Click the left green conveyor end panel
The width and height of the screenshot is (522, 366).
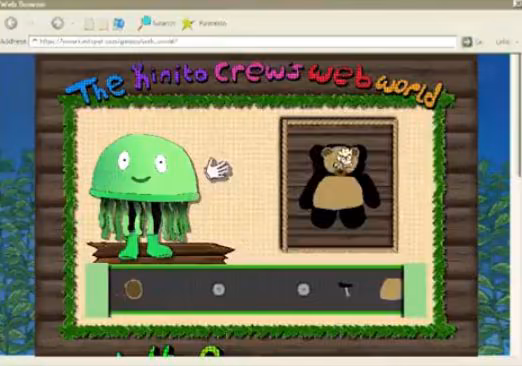(x=97, y=290)
